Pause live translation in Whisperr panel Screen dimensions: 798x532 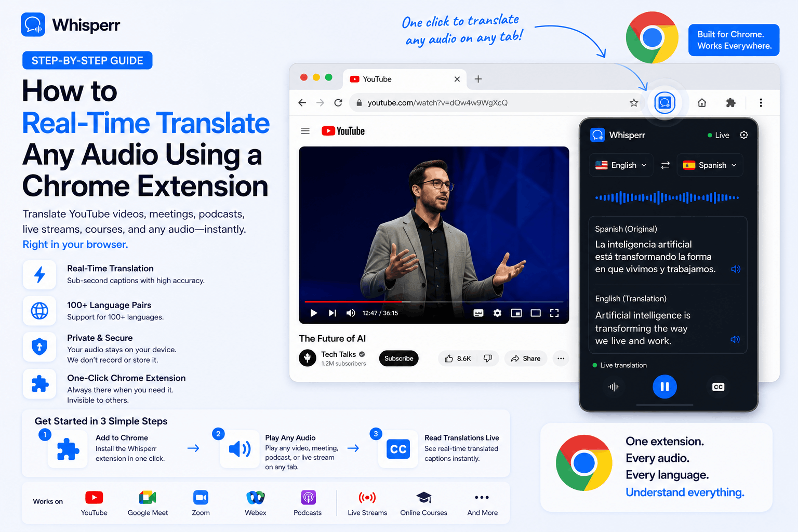tap(664, 387)
